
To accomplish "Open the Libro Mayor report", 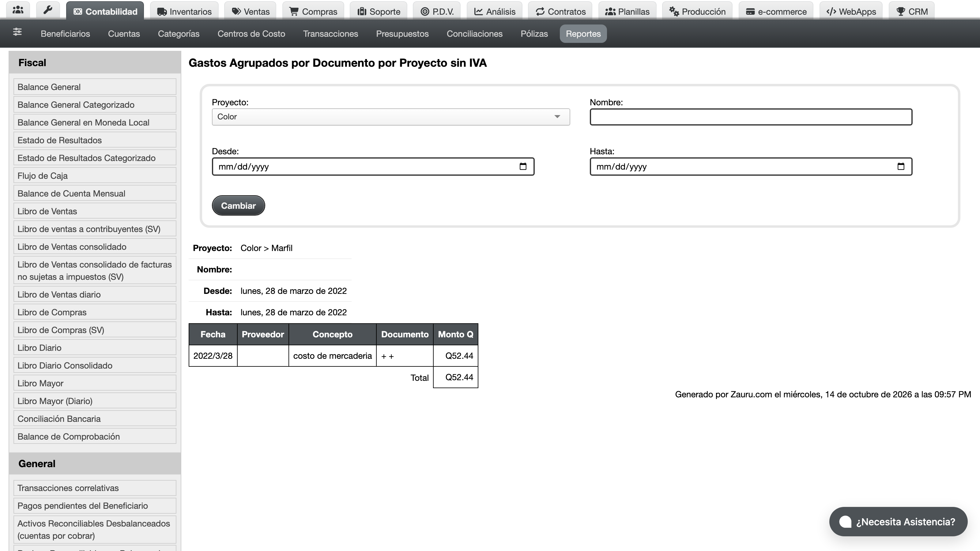I will pyautogui.click(x=95, y=383).
